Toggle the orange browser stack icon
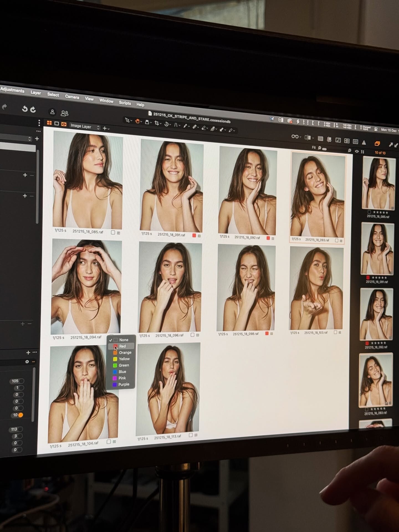Screen dimensions: 399x532 coord(377,144)
